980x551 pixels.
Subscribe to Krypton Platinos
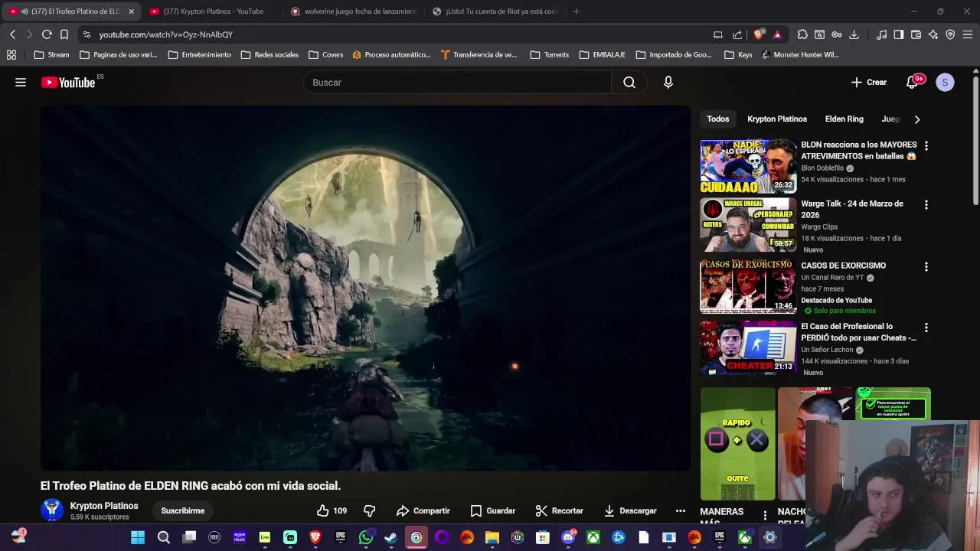coord(183,510)
